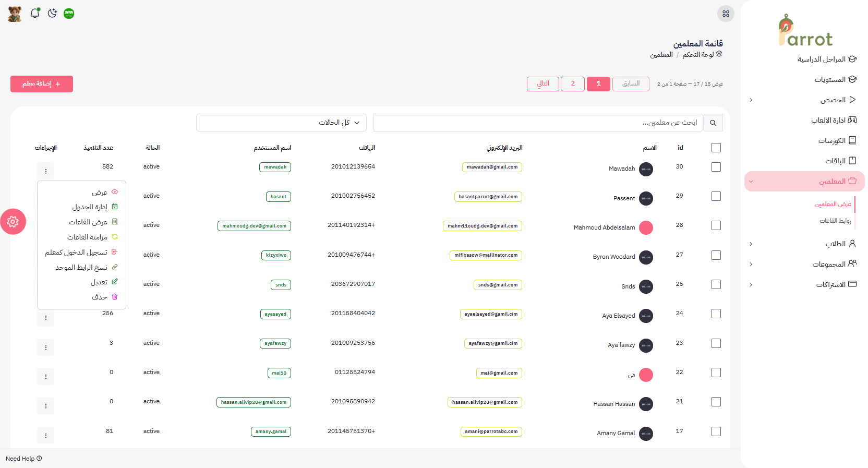This screenshot has height=468, width=868.
Task: Open 'روابط اللقاءات' sidebar link
Action: (835, 221)
